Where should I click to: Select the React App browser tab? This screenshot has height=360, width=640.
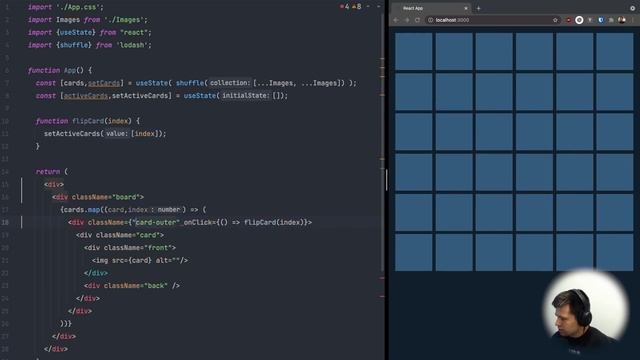pyautogui.click(x=432, y=8)
